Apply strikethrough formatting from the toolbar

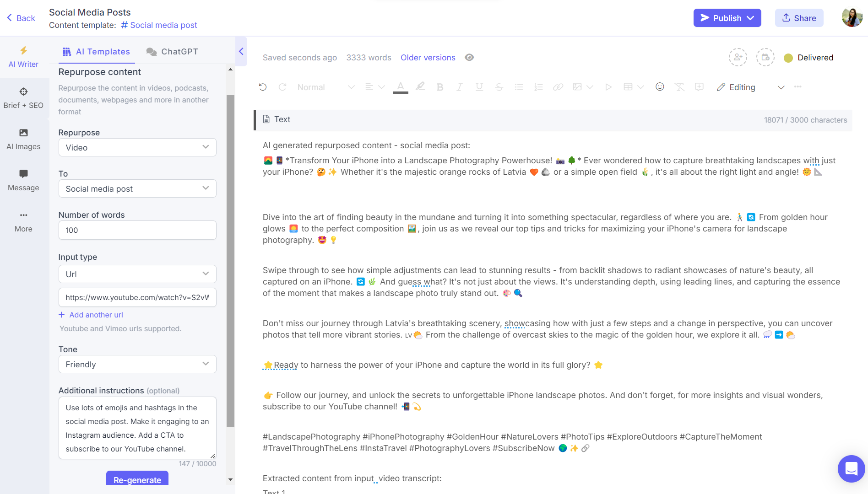tap(499, 86)
